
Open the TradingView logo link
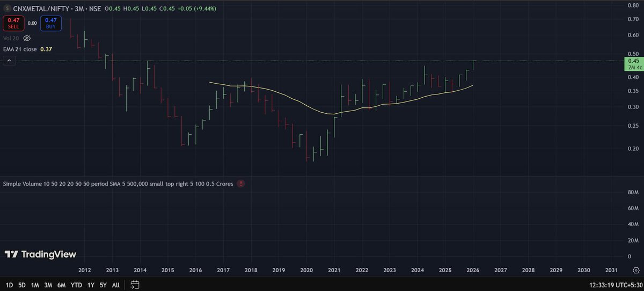[x=41, y=254]
